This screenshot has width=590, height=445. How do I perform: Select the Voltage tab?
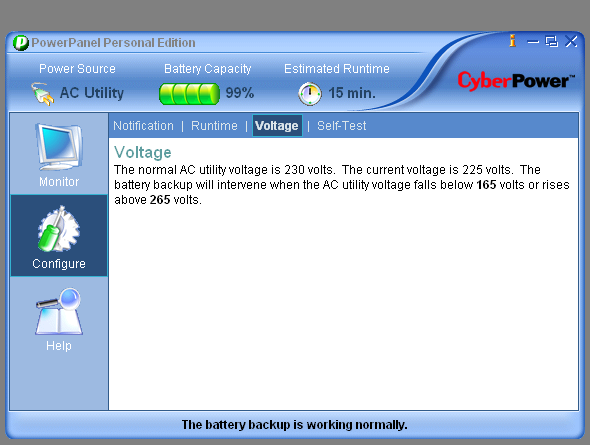pyautogui.click(x=277, y=126)
